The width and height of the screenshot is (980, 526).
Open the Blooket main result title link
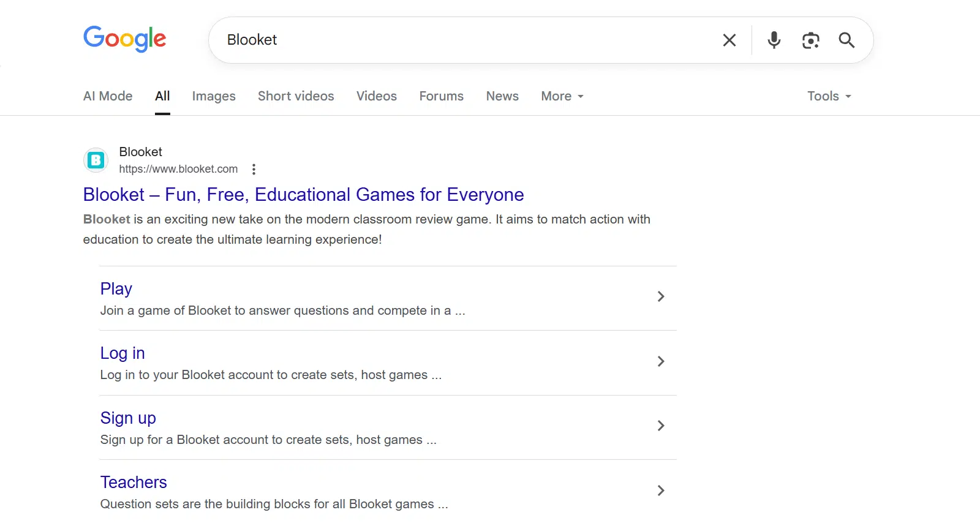pyautogui.click(x=303, y=195)
